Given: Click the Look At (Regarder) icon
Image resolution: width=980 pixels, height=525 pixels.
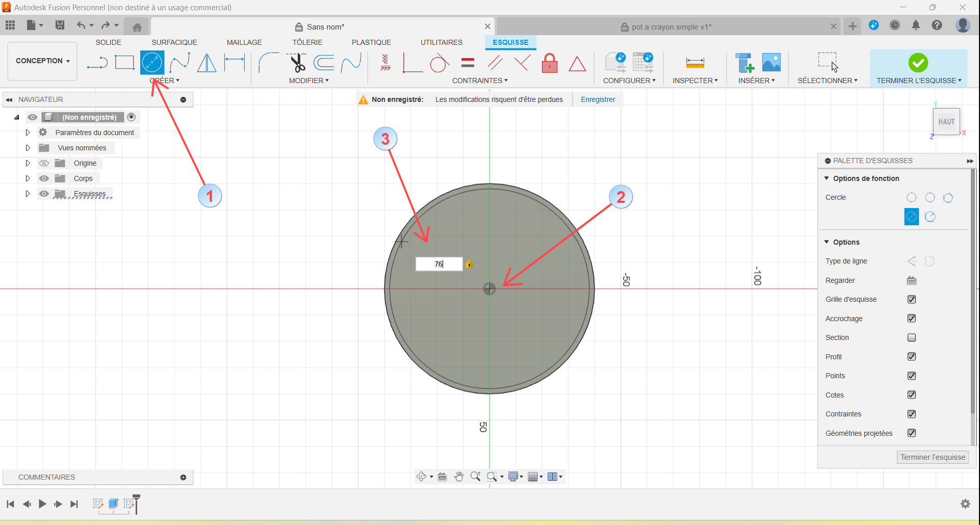Looking at the screenshot, I should [x=912, y=280].
